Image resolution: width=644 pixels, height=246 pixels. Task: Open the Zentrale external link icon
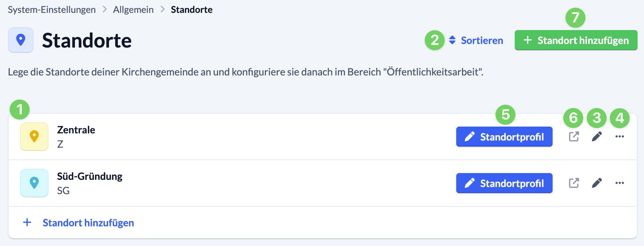click(x=574, y=136)
